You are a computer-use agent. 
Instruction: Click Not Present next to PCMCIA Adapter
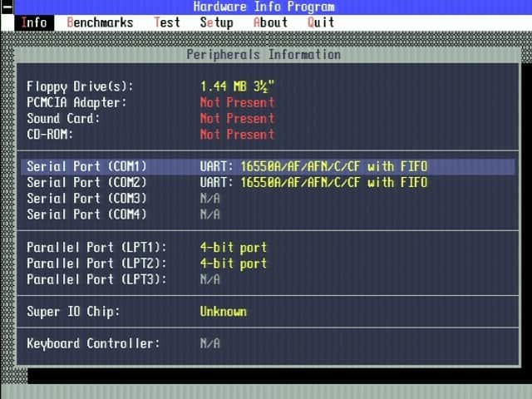[x=237, y=102]
